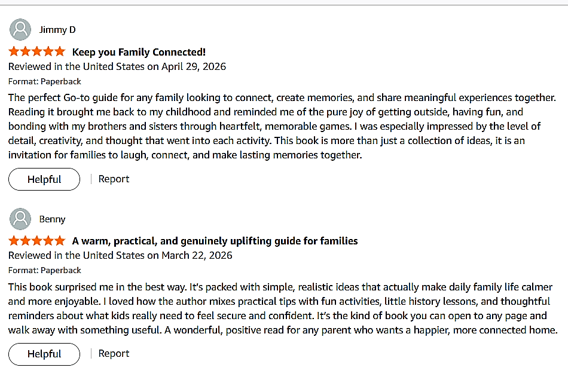
Task: Mark Benny's review as Helpful
Action: click(44, 354)
